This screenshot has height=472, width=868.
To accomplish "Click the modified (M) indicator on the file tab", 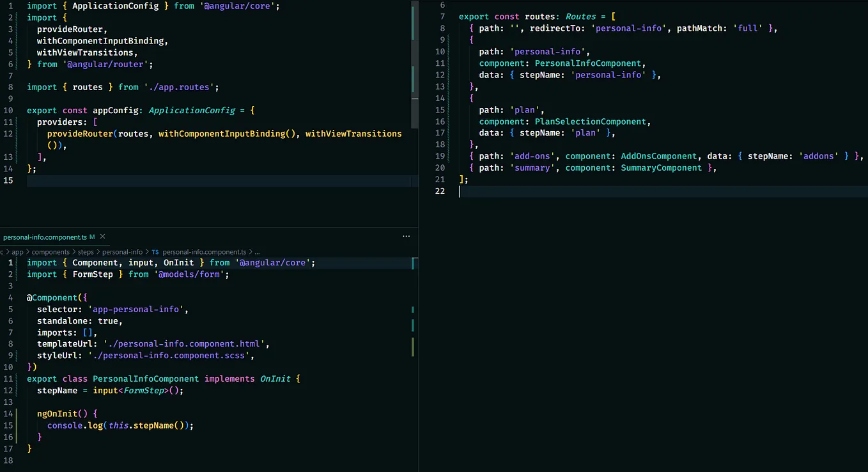I will click(91, 237).
